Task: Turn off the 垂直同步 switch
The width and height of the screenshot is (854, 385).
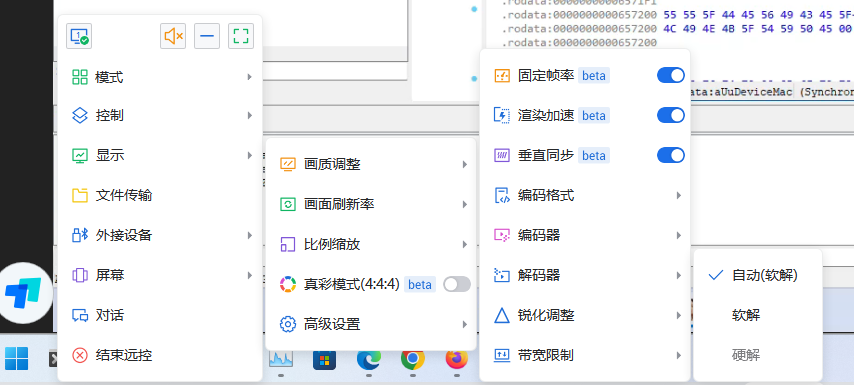Action: (x=670, y=156)
